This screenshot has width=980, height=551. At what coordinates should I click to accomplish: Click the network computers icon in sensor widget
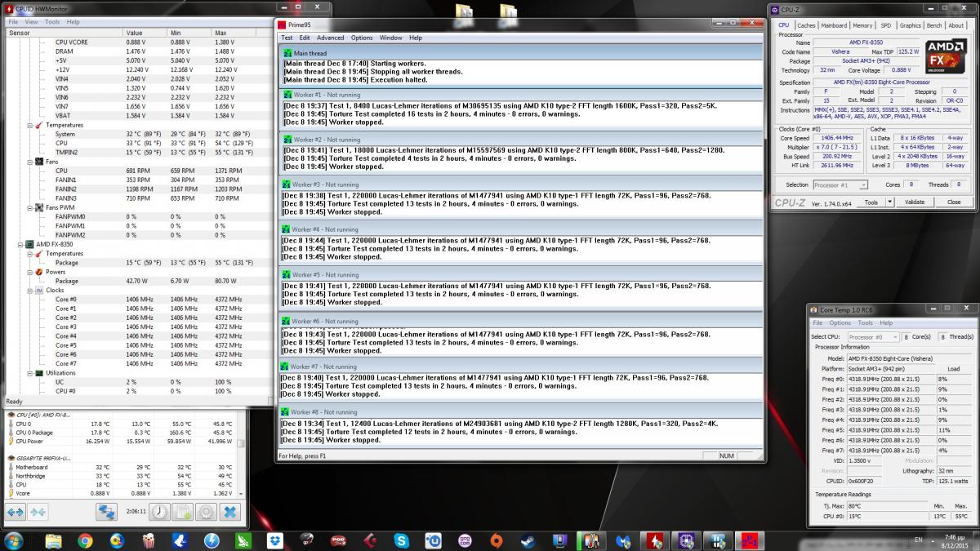pyautogui.click(x=107, y=512)
